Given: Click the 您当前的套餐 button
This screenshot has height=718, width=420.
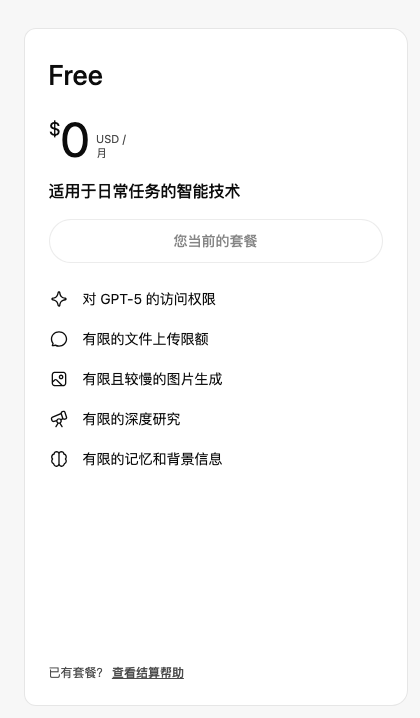Looking at the screenshot, I should 216,241.
